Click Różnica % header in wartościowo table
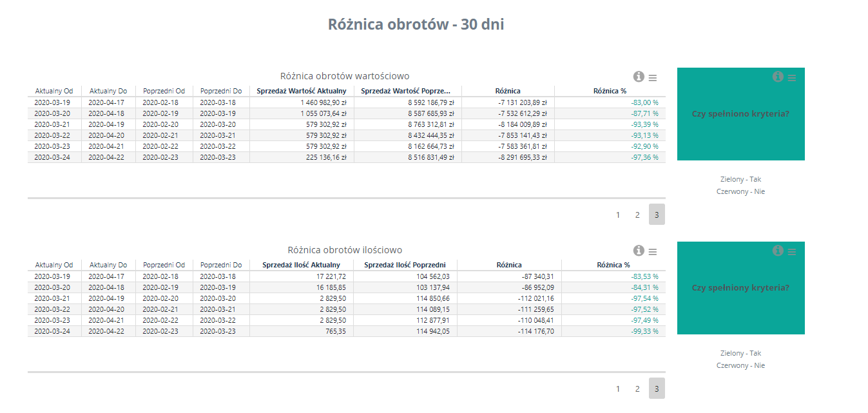This screenshot has width=868, height=413. (610, 91)
